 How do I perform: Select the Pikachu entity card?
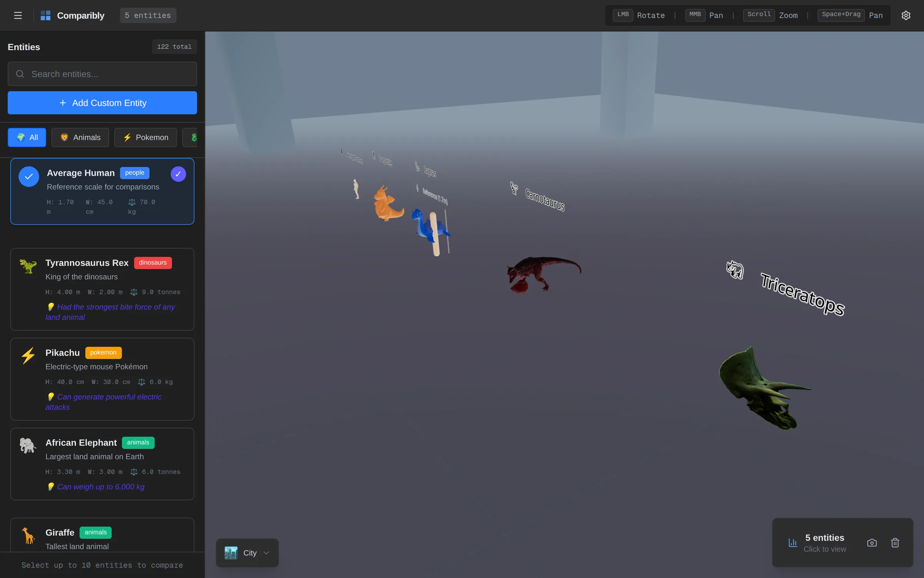(x=102, y=379)
